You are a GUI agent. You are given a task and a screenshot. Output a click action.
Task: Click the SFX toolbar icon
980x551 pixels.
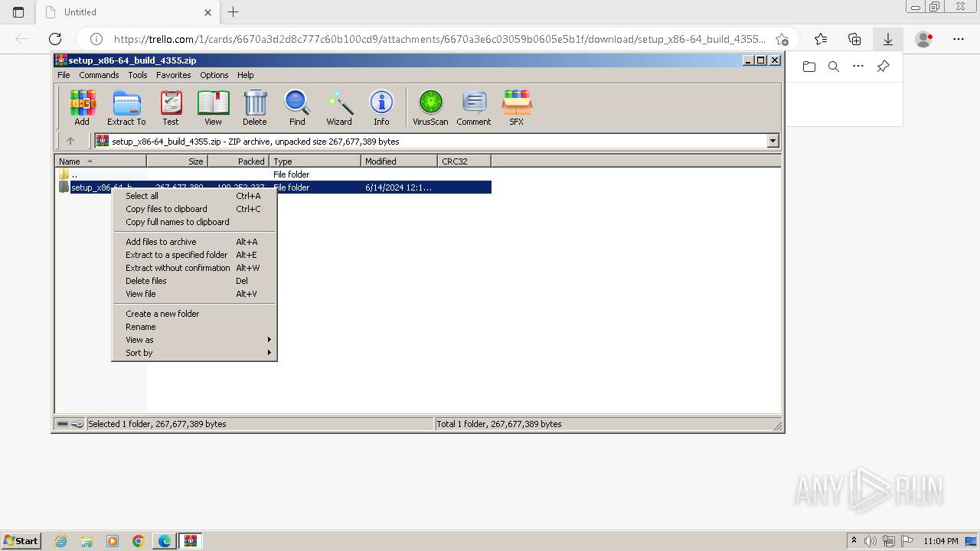click(517, 107)
